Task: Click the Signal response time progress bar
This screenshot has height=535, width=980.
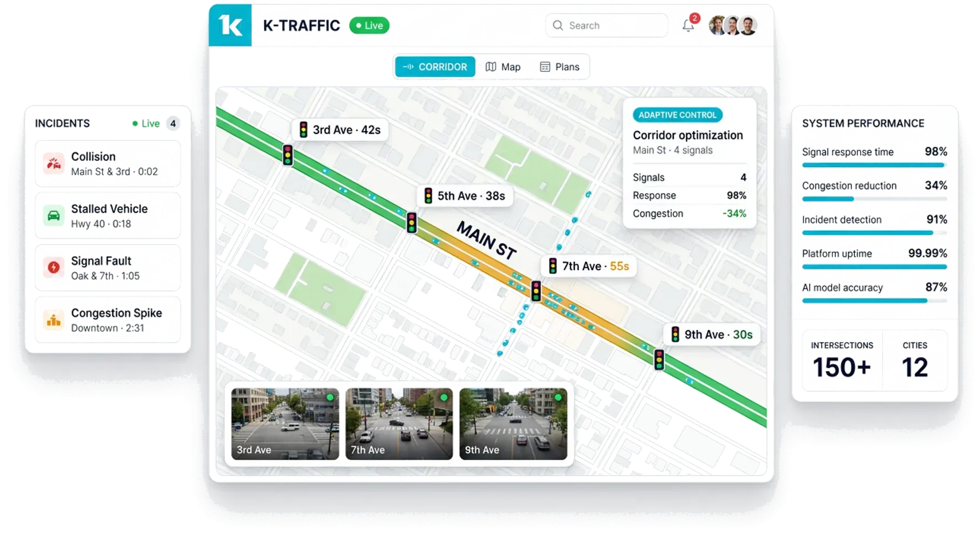Action: [874, 165]
